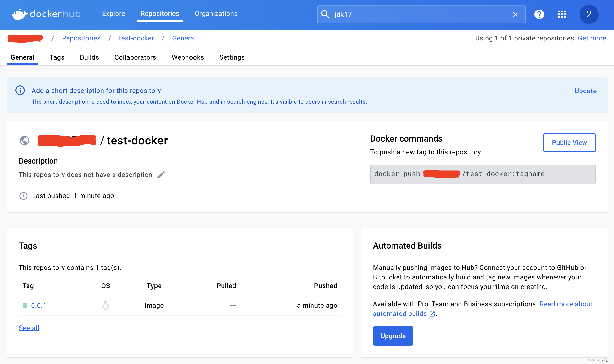Open Repositories in top navigation
Image resolution: width=614 pixels, height=364 pixels.
coord(160,13)
